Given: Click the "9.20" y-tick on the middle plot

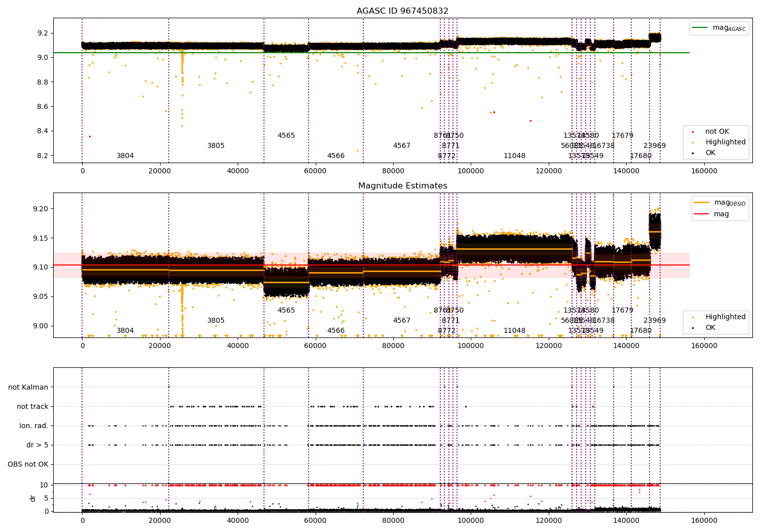Looking at the screenshot, I should [41, 209].
